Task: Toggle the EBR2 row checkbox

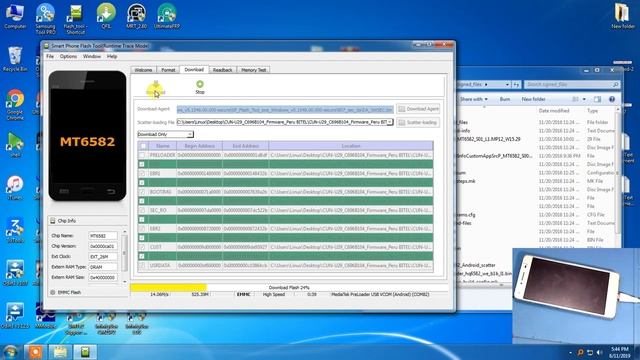Action: (x=142, y=229)
